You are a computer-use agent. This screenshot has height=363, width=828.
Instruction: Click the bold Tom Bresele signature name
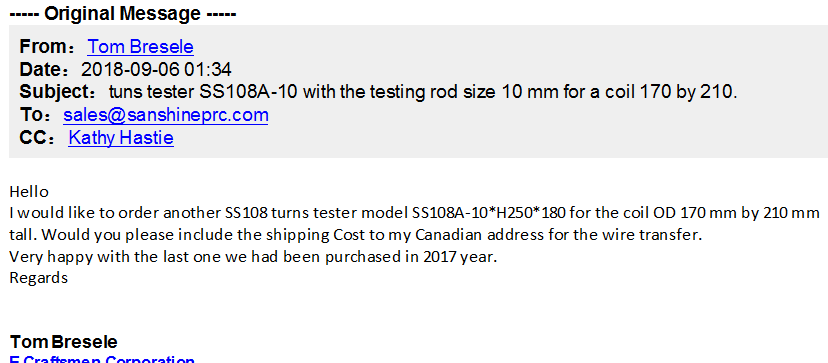[63, 342]
